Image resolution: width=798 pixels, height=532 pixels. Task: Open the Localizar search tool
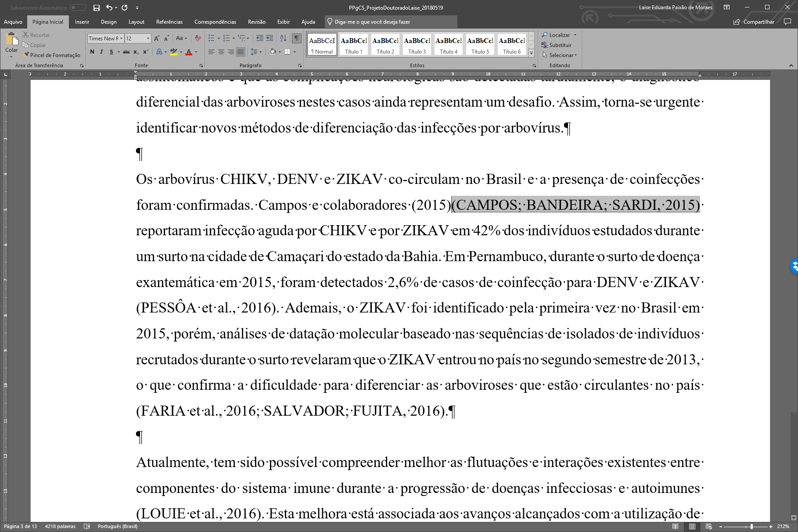(x=556, y=35)
